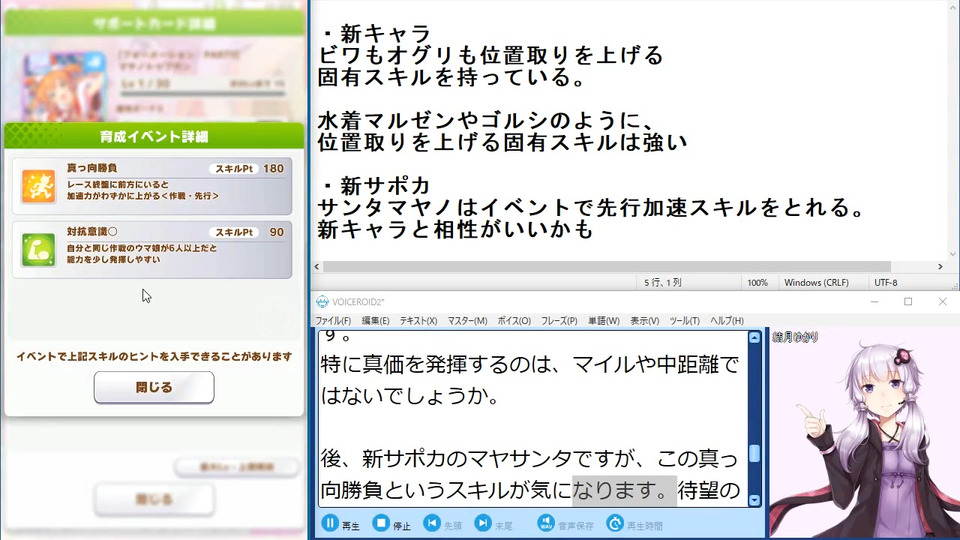Image resolution: width=960 pixels, height=540 pixels.
Task: Click the Windows (CRLF) status entry
Action: click(816, 282)
